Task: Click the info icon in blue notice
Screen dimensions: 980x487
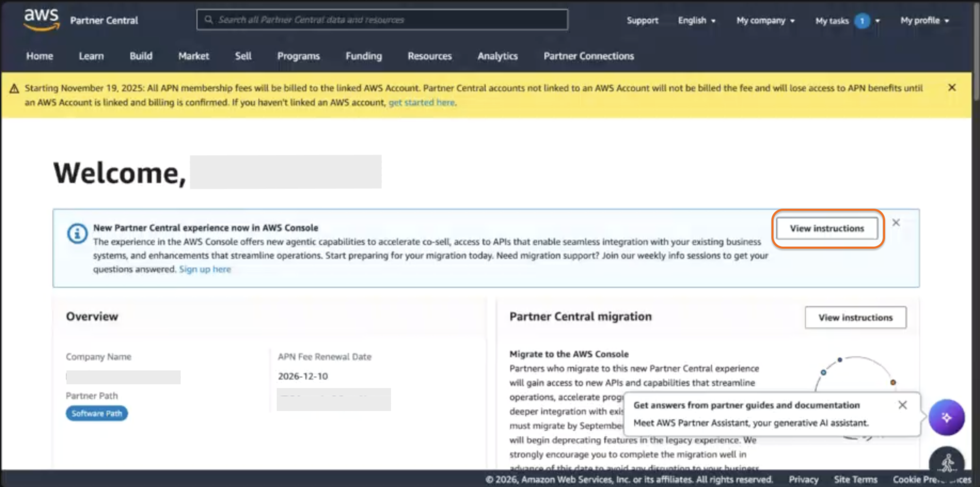Action: (x=77, y=233)
